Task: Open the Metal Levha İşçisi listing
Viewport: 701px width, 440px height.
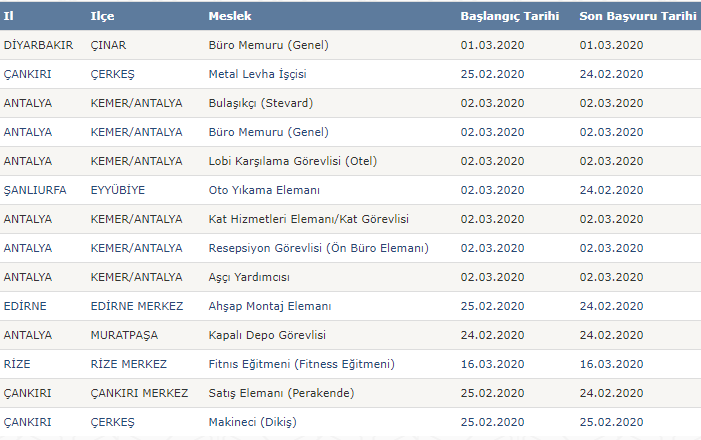Action: tap(258, 74)
